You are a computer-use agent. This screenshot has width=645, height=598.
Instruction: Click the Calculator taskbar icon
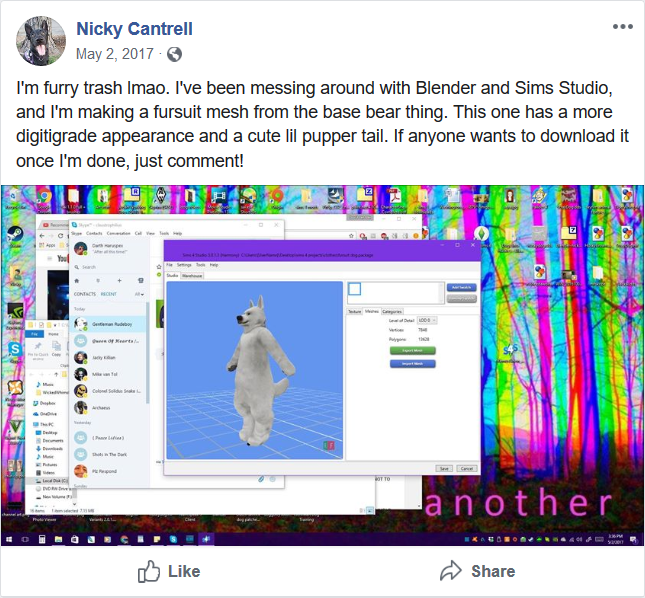[x=42, y=539]
